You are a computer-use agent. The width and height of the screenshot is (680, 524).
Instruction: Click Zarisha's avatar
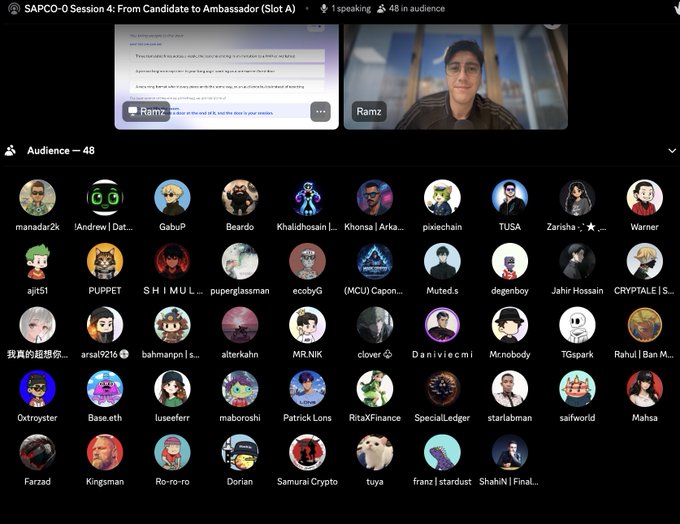tap(577, 198)
